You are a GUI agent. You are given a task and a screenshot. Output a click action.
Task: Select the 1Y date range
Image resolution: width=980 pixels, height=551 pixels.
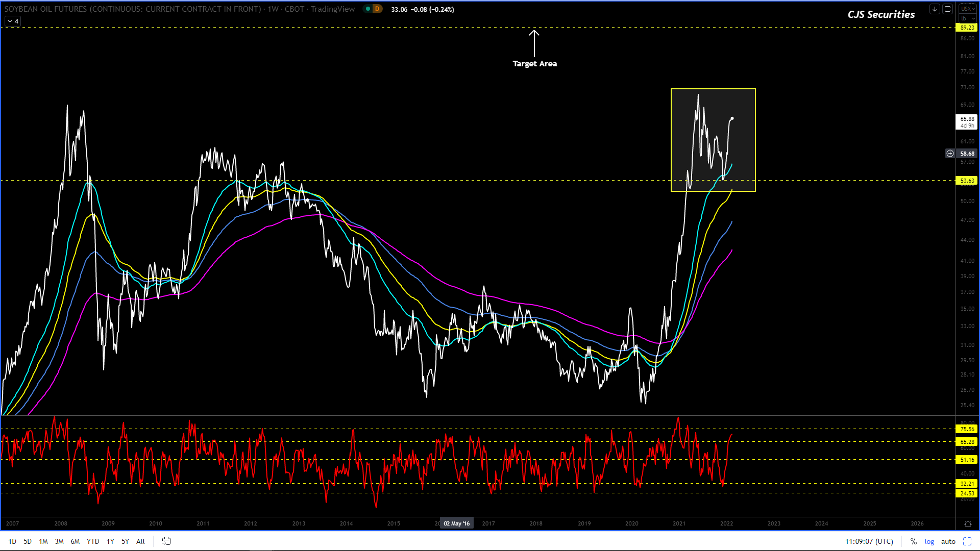110,541
